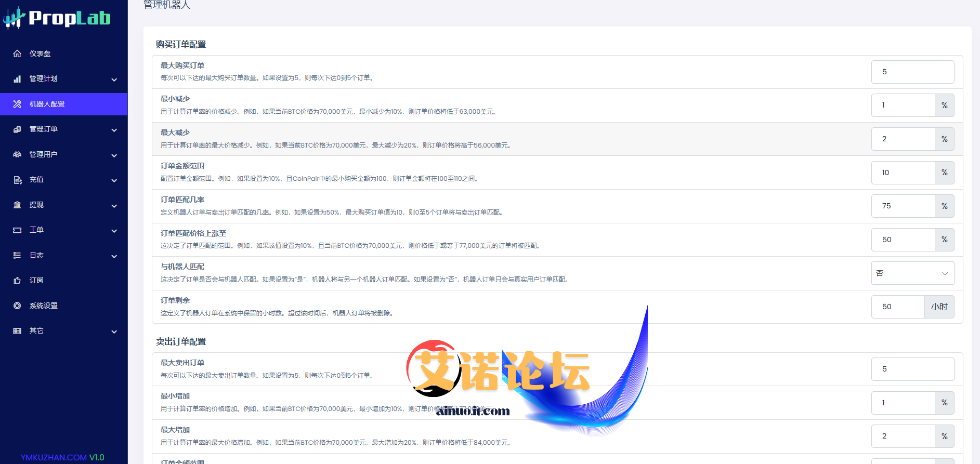
Task: Click the 充值 document icon
Action: click(x=17, y=180)
